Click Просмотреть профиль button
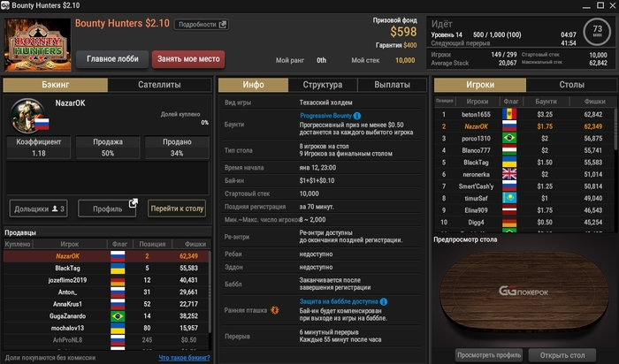 (x=489, y=355)
